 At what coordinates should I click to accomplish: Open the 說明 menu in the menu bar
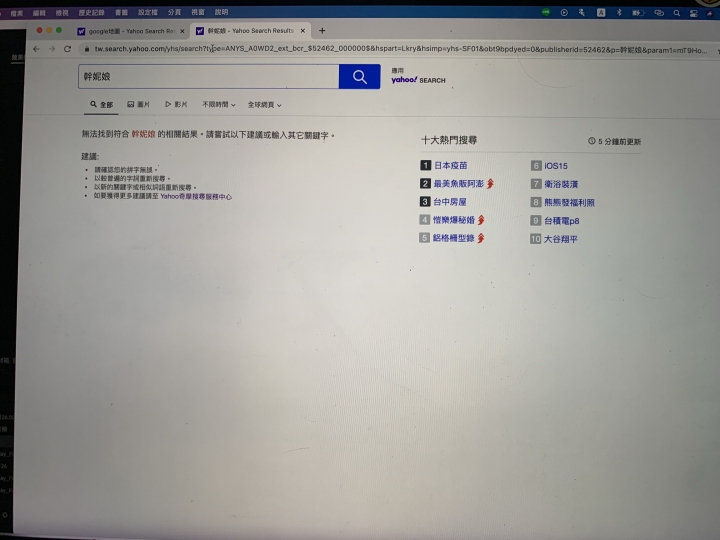pos(221,12)
